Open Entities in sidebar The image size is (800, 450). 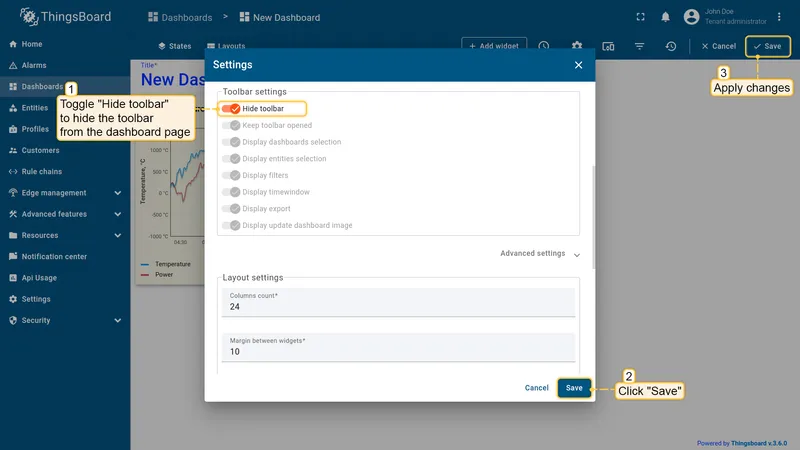click(65, 108)
